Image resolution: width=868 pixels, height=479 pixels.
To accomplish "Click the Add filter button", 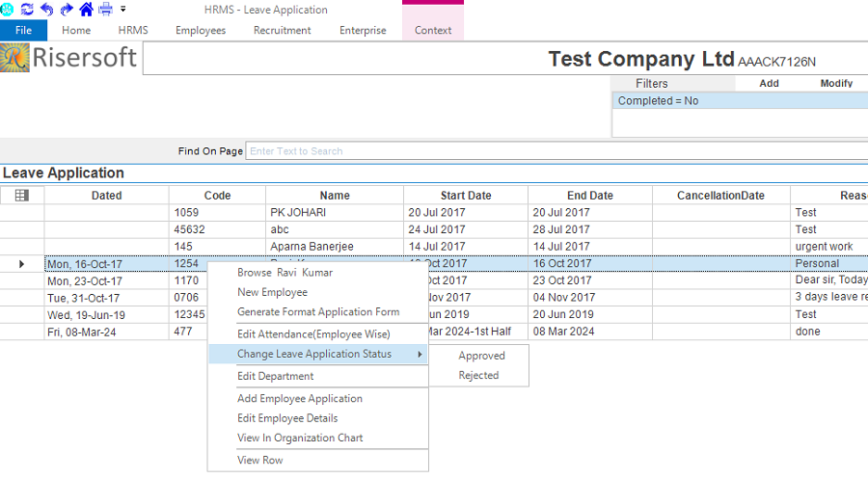I will click(769, 84).
